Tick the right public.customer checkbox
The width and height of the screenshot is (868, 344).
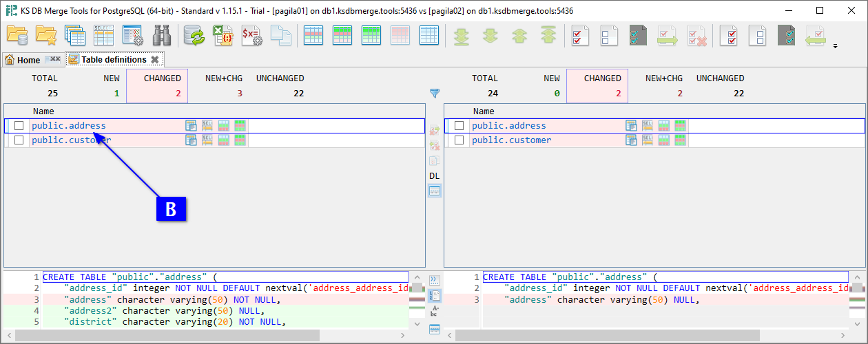coord(459,140)
